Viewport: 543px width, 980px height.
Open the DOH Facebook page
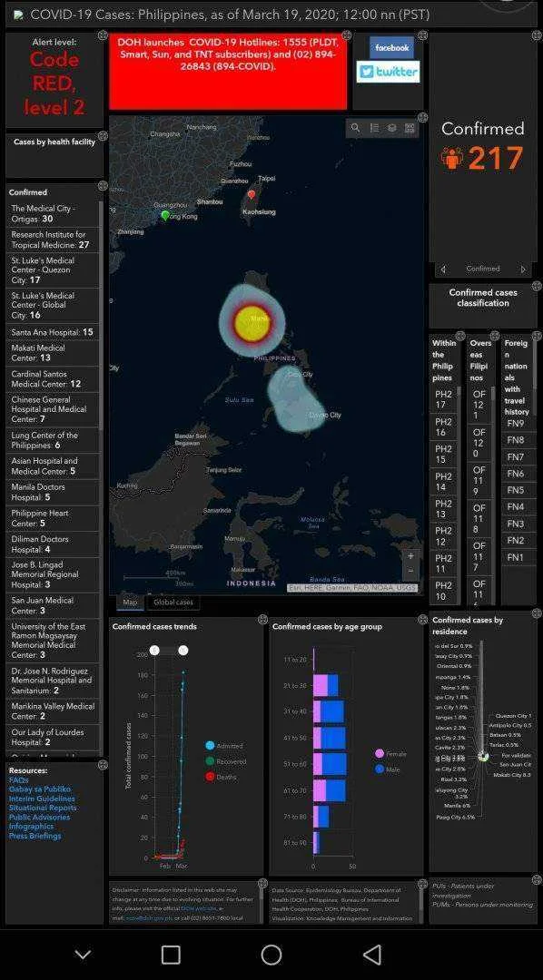tap(392, 47)
